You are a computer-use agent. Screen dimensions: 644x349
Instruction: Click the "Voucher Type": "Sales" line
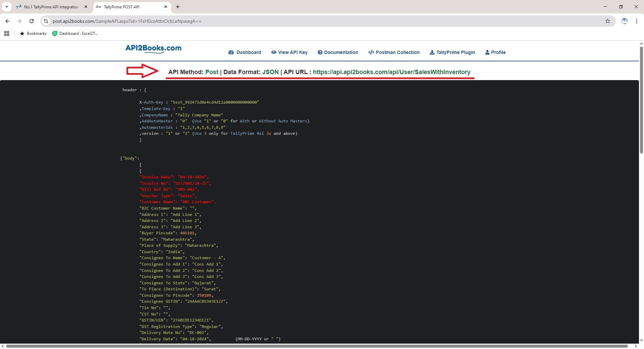point(168,196)
